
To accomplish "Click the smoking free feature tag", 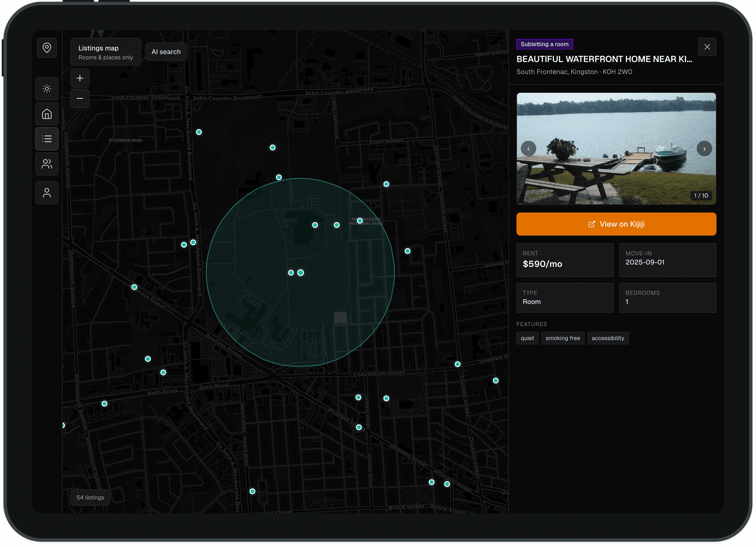I will coord(563,338).
